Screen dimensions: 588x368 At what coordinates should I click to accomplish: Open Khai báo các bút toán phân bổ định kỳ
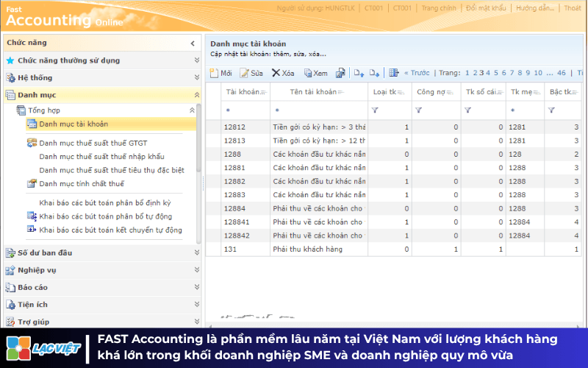(105, 203)
